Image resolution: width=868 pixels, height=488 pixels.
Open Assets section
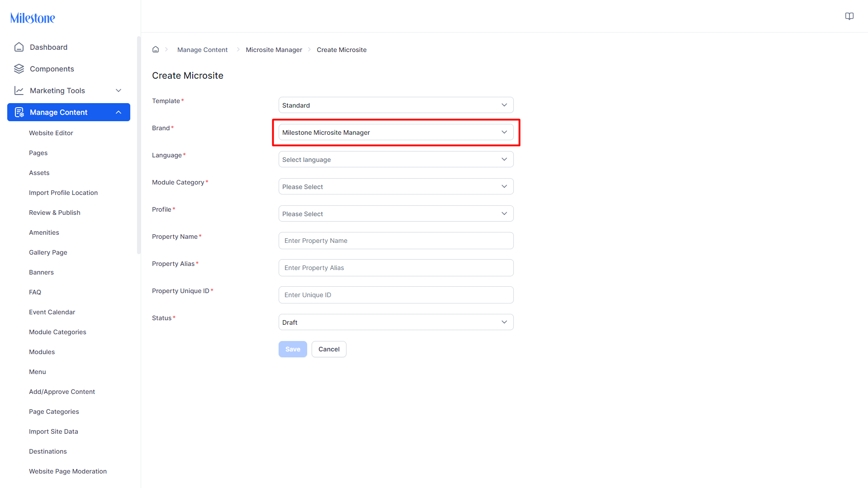tap(39, 173)
